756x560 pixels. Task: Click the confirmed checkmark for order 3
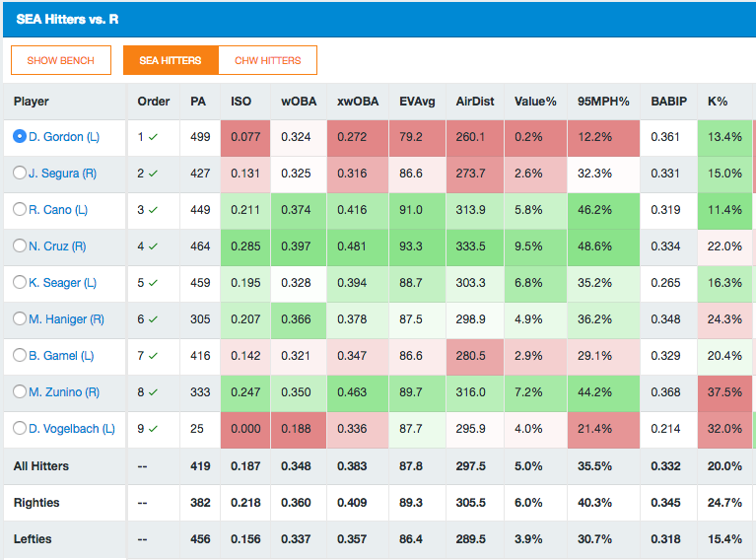coord(154,210)
